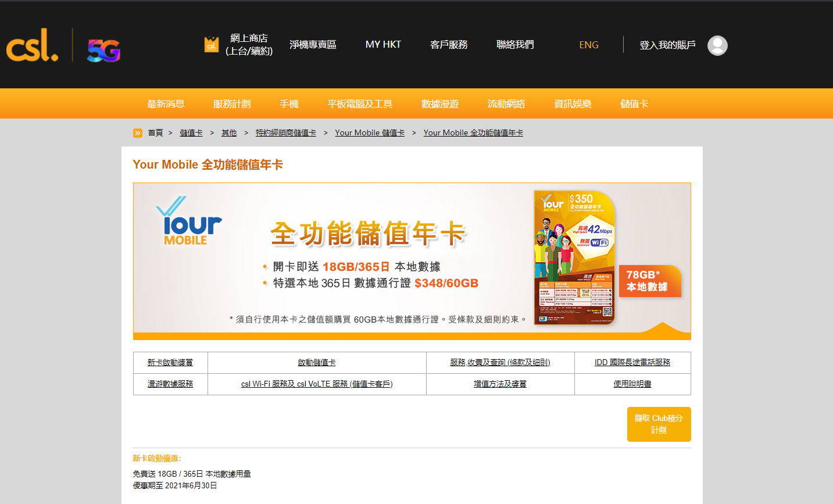The height and width of the screenshot is (504, 833).
Task: Open 新卡啟動獎賞 link
Action: click(170, 363)
